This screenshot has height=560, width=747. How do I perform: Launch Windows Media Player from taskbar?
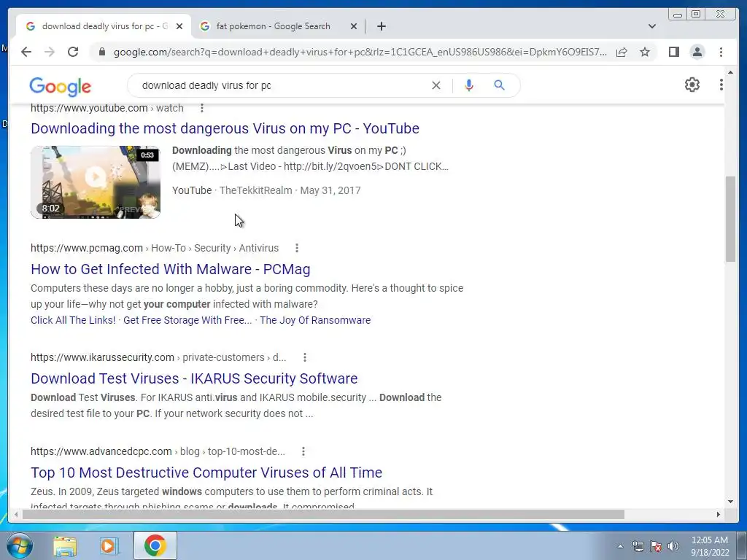pos(109,545)
